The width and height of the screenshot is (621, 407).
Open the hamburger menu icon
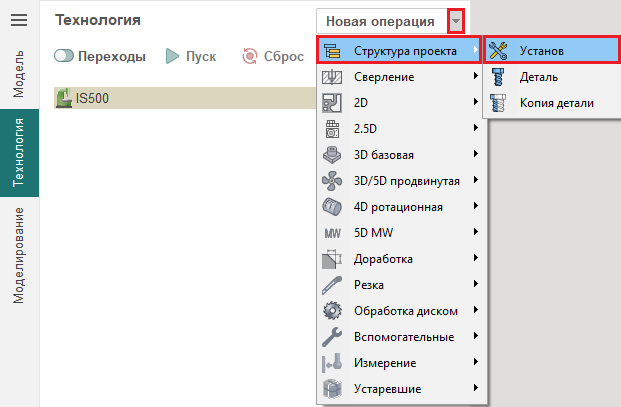[18, 21]
